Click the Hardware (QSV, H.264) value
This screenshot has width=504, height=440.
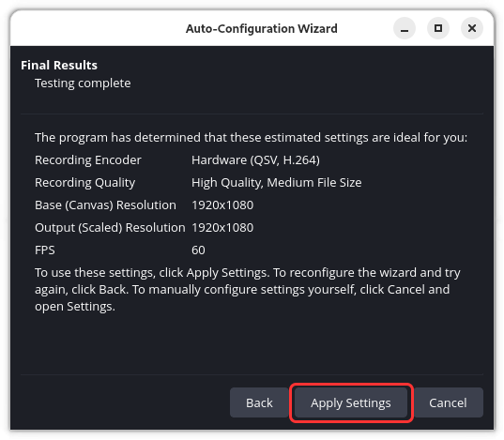[255, 159]
